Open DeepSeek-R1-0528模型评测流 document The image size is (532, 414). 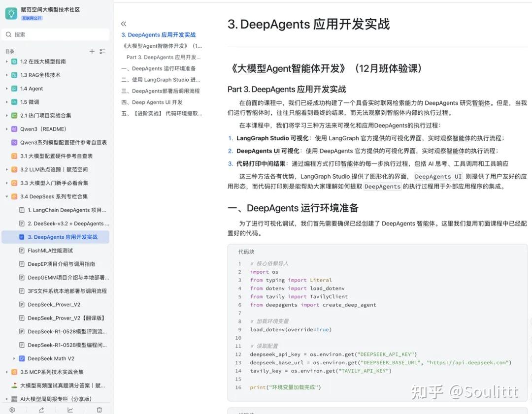[x=67, y=331]
